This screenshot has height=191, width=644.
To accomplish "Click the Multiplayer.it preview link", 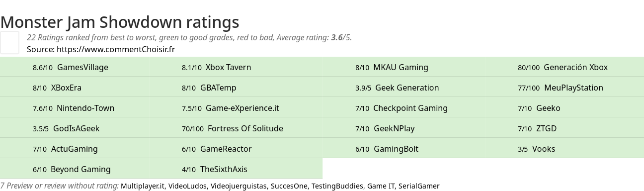I will click(143, 186).
